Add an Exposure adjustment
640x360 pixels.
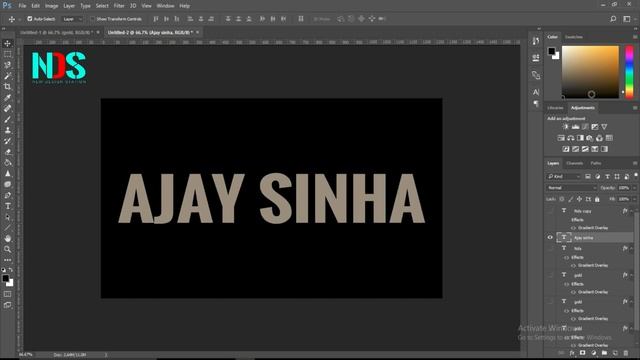[x=595, y=127]
